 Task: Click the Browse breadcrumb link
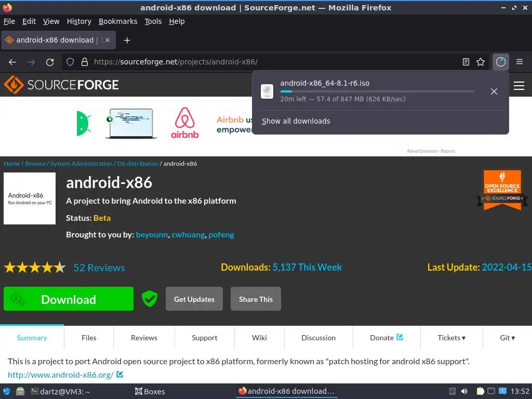tap(35, 164)
